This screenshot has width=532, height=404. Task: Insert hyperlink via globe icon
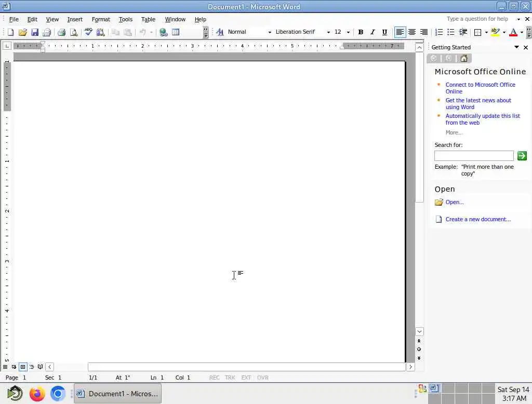tap(164, 32)
